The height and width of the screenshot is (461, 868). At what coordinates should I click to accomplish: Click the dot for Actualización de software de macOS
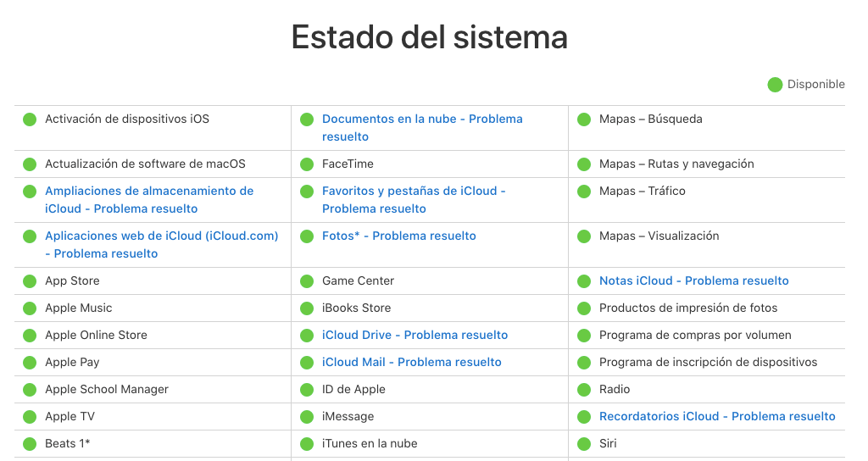point(30,164)
